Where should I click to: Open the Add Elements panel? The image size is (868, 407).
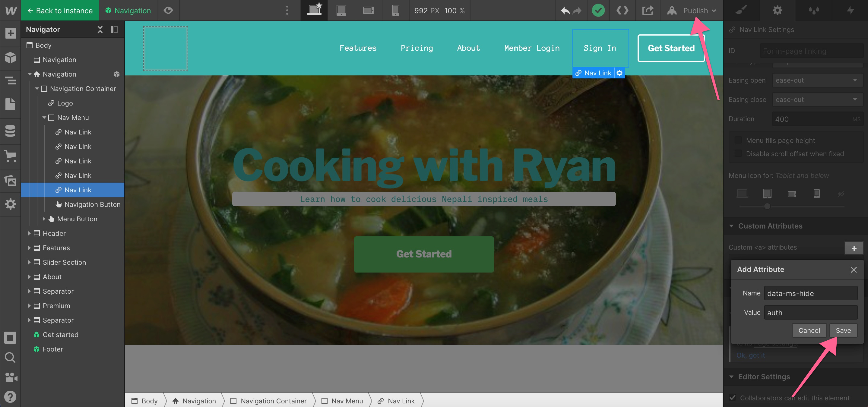(11, 33)
